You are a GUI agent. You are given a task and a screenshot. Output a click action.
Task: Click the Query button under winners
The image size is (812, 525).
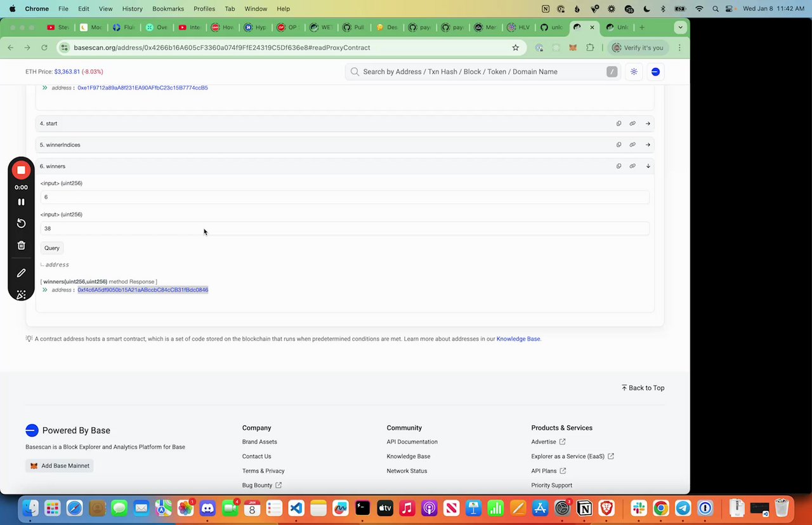pos(52,248)
